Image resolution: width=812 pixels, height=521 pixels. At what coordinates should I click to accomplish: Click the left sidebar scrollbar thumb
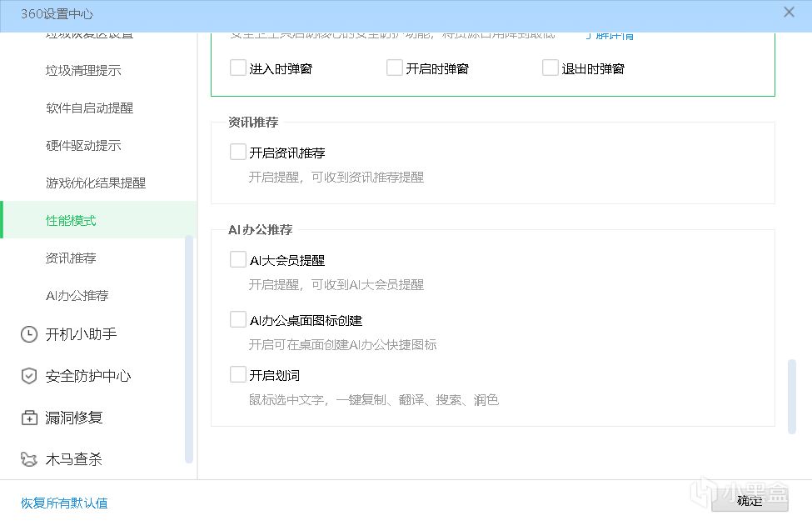click(189, 349)
